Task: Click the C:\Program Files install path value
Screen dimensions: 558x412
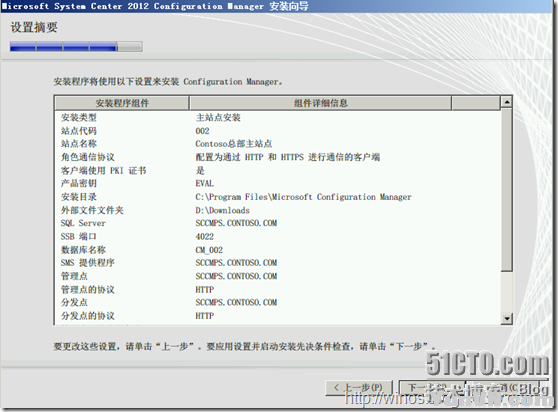Action: click(x=303, y=197)
